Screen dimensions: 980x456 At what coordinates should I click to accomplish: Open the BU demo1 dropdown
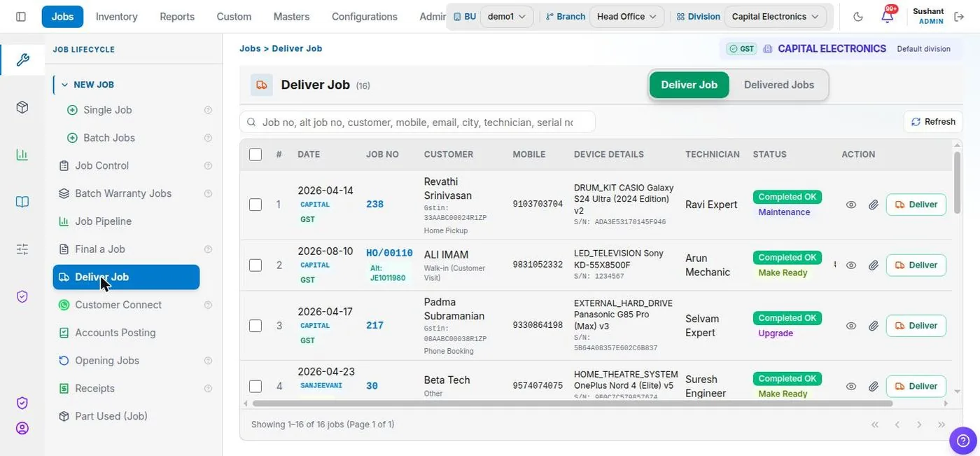click(507, 16)
